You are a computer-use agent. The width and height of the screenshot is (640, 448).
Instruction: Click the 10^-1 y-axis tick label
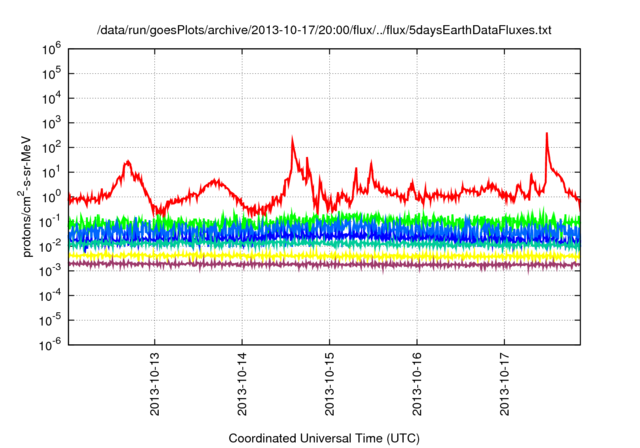tap(51, 222)
